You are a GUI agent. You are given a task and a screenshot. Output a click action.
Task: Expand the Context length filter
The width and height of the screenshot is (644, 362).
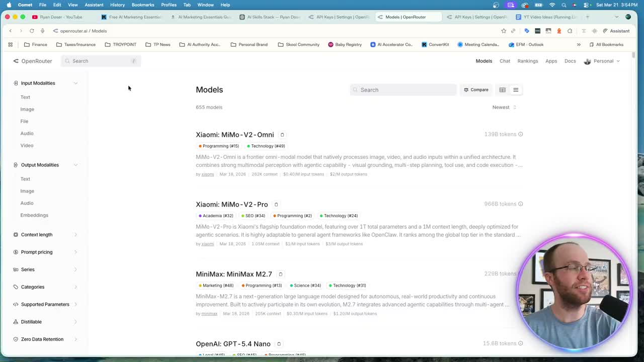(45, 235)
